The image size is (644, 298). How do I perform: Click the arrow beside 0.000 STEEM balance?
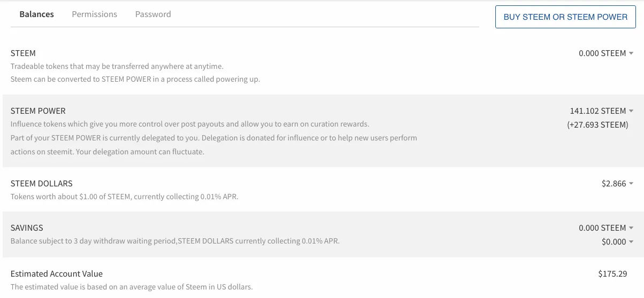click(631, 53)
